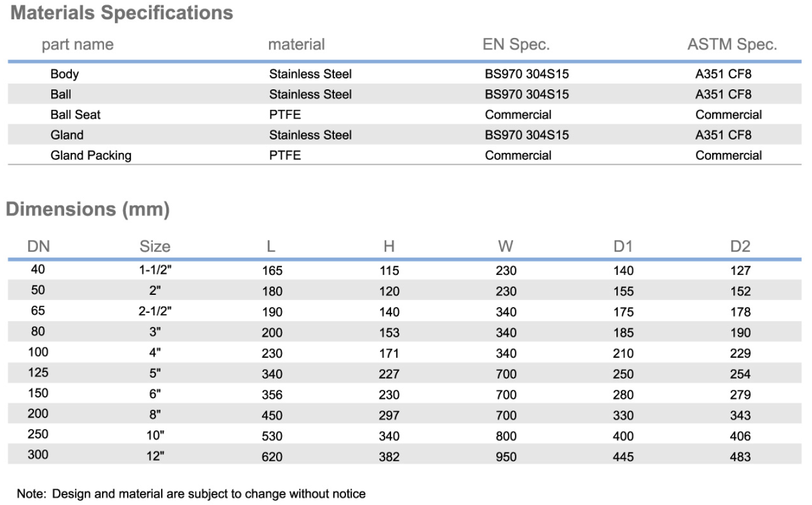Click the D1 column header
This screenshot has height=505, width=812.
(x=623, y=246)
